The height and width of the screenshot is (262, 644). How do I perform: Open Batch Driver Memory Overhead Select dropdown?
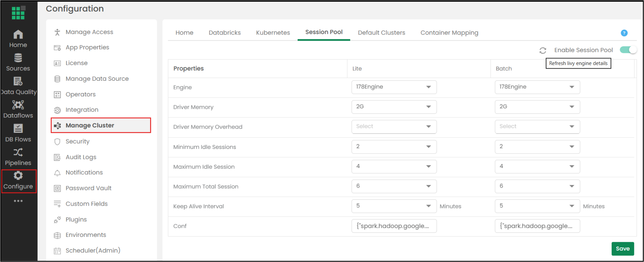tap(537, 127)
